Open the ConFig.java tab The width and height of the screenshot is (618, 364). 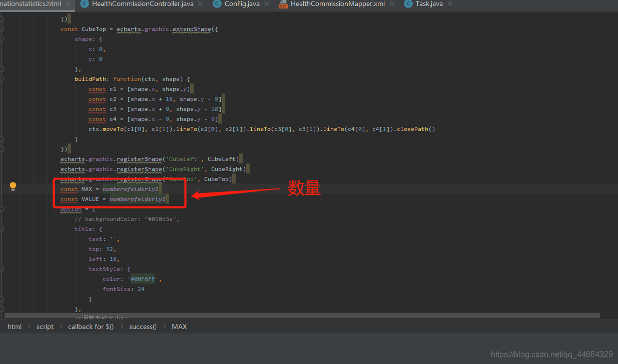(x=242, y=4)
